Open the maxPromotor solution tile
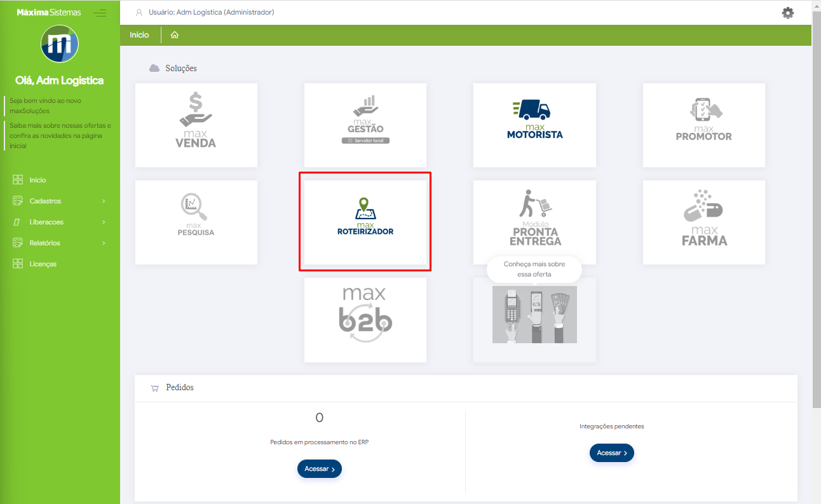This screenshot has height=504, width=821. (x=704, y=125)
